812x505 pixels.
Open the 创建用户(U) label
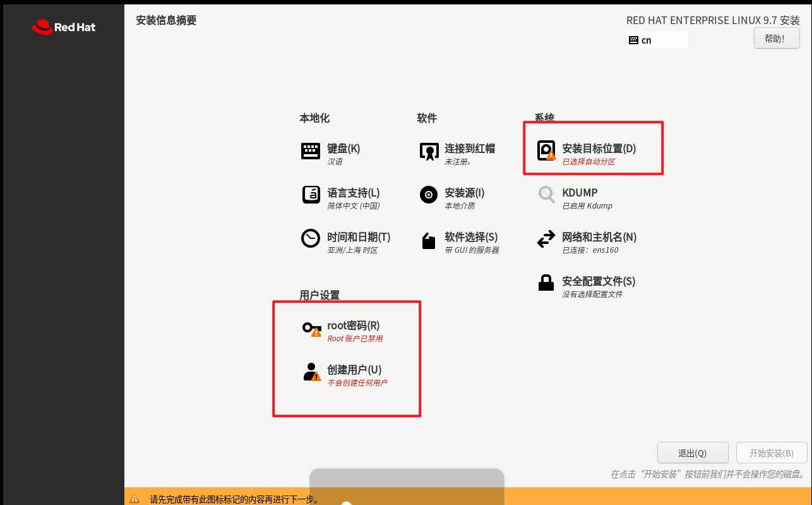(x=354, y=370)
